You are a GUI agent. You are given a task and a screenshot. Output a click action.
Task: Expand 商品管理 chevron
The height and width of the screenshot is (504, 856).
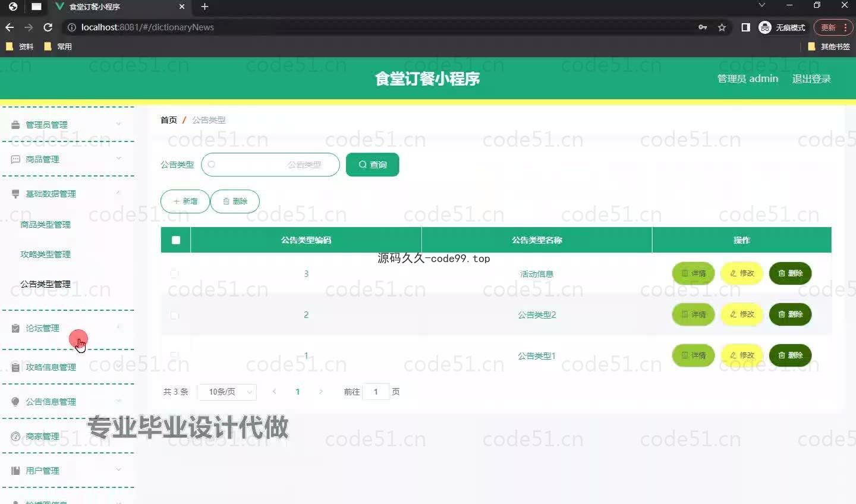click(x=118, y=158)
